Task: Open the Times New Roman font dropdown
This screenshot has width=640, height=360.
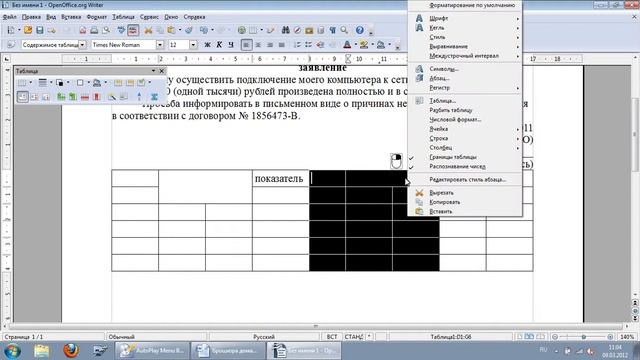Action: [160, 45]
